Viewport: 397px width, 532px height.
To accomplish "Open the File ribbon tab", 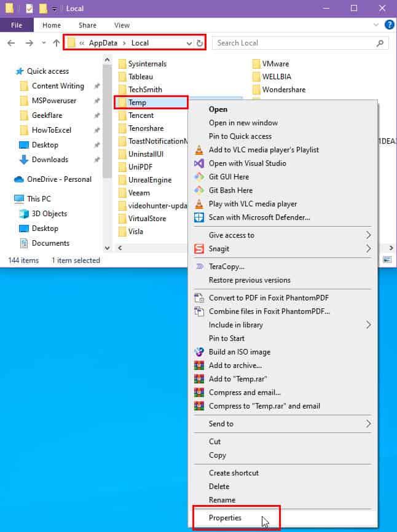I will (17, 25).
